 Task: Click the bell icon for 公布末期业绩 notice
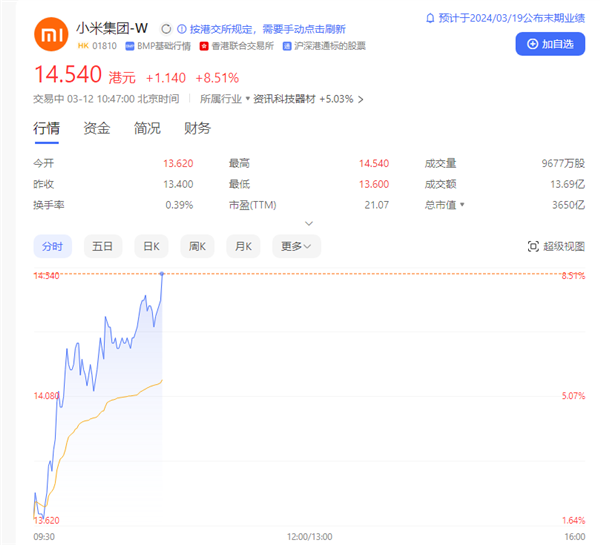click(x=431, y=18)
